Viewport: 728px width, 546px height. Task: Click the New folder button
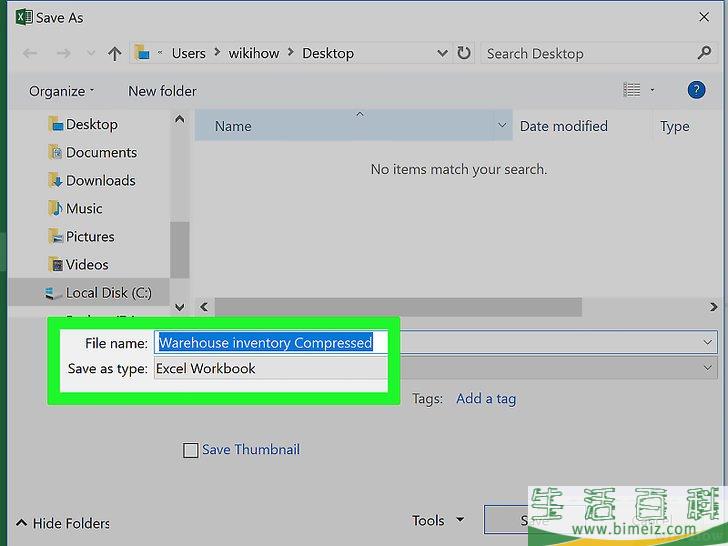[x=162, y=91]
